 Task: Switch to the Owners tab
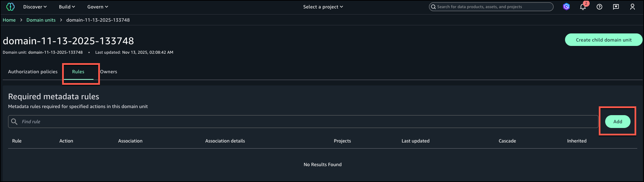point(109,72)
